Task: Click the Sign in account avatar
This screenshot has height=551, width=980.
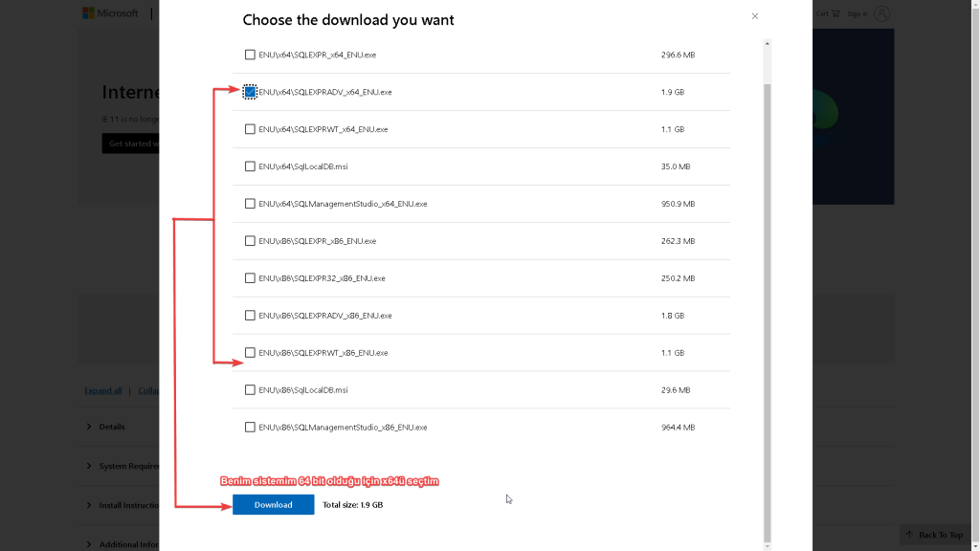Action: [x=881, y=13]
